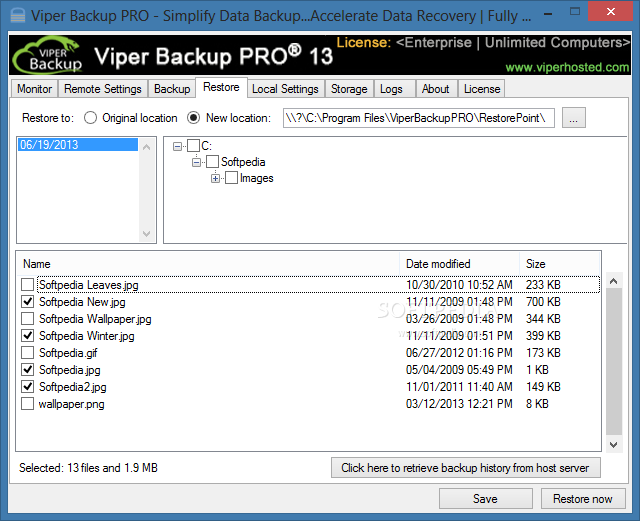Open the Remote Settings tab
Screen dimensions: 640x521
pyautogui.click(x=103, y=89)
